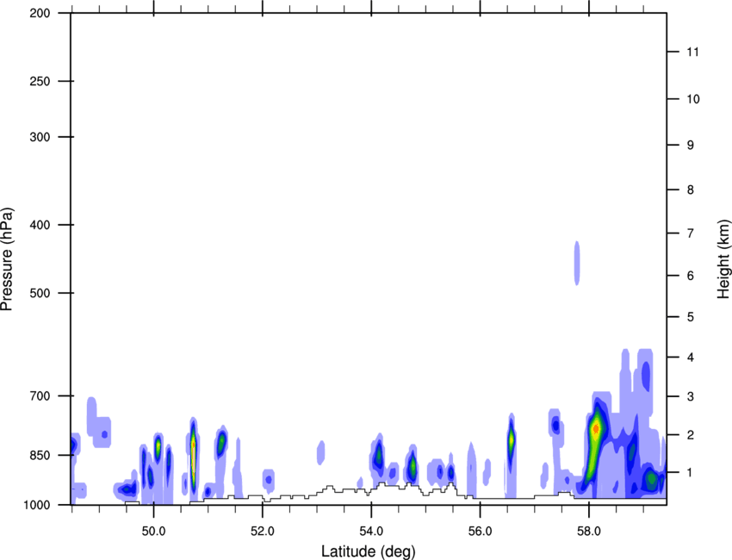Click the red-orange contour peak near 58.0 latitude
The image size is (732, 560).
pyautogui.click(x=596, y=428)
